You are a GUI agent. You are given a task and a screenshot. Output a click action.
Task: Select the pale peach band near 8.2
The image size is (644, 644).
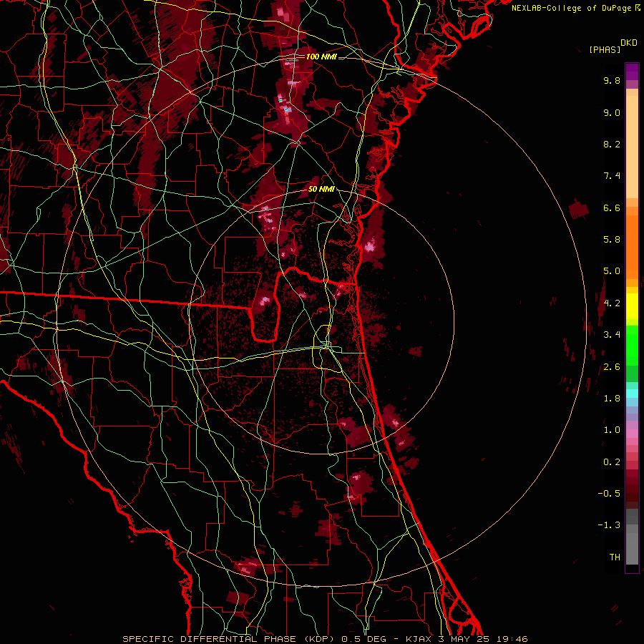pyautogui.click(x=632, y=147)
